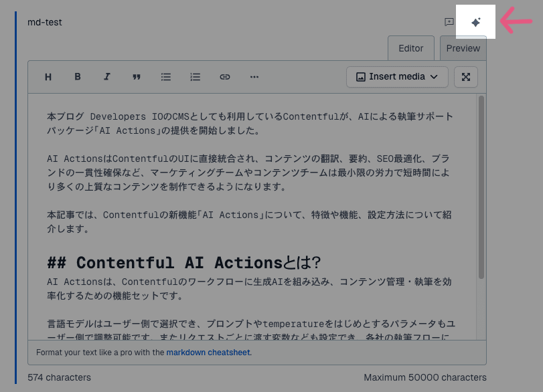Open the AI Actions sparkle icon
The image size is (543, 392).
pos(476,22)
